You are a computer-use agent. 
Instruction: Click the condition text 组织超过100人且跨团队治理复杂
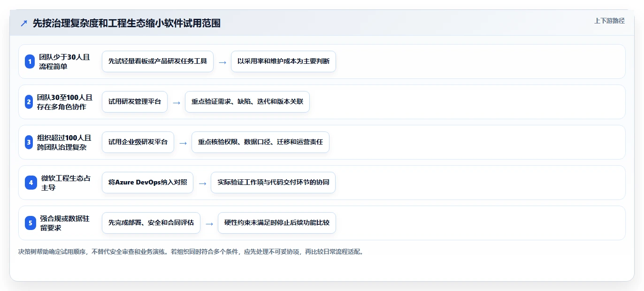[x=64, y=142]
